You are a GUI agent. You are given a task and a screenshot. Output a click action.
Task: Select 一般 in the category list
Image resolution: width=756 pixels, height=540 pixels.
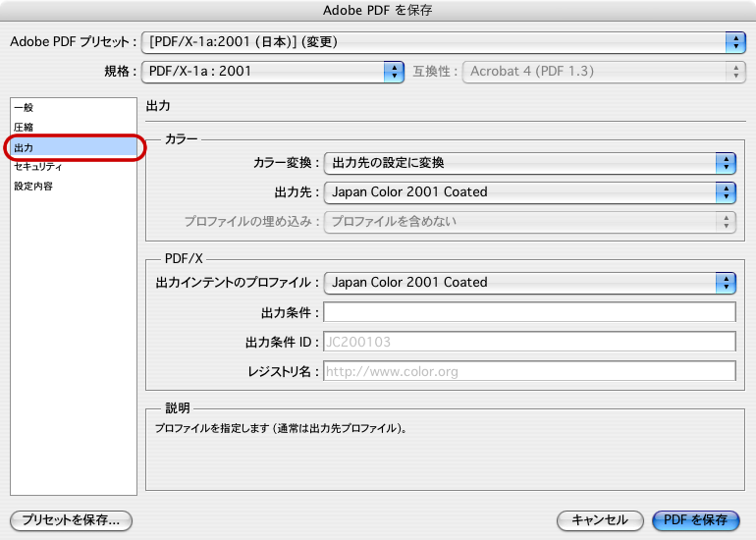click(x=74, y=108)
